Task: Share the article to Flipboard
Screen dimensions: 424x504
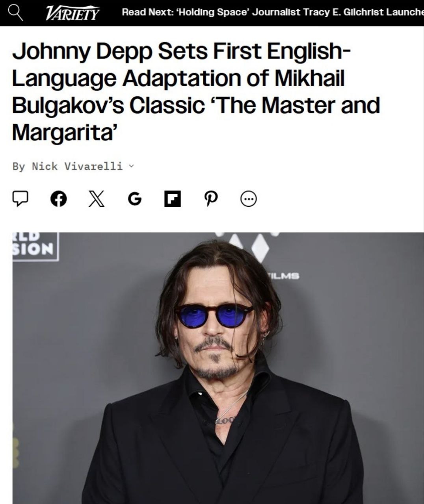Action: [x=172, y=199]
